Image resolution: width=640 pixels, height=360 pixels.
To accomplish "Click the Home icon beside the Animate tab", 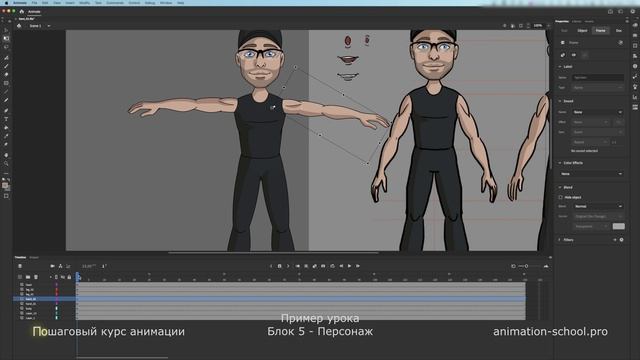I will tap(22, 11).
